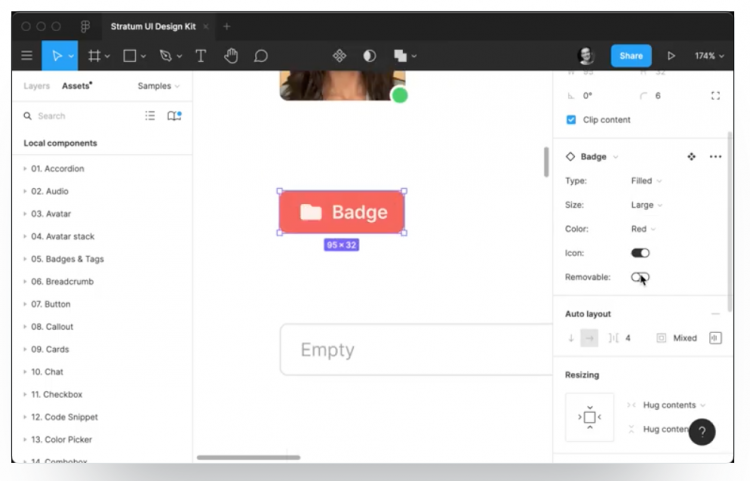This screenshot has width=750, height=481.
Task: Open the Figma home icon tab
Action: (x=85, y=26)
